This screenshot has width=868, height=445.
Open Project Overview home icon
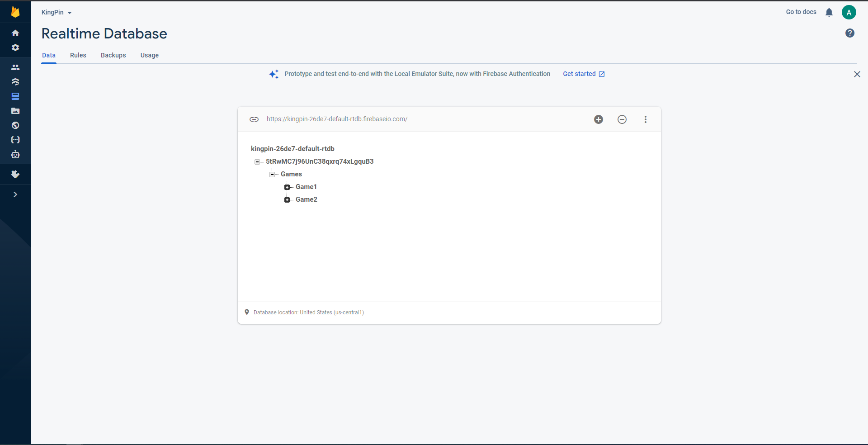coord(15,33)
